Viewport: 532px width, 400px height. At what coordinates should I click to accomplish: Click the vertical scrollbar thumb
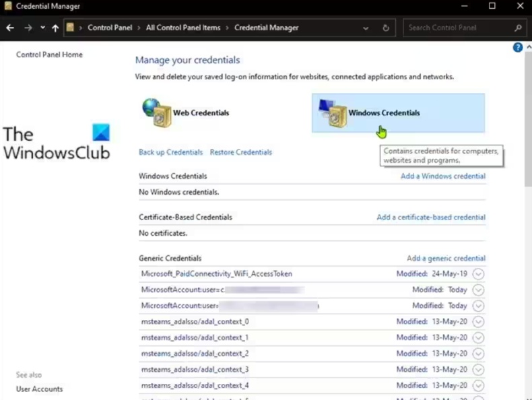(528, 119)
